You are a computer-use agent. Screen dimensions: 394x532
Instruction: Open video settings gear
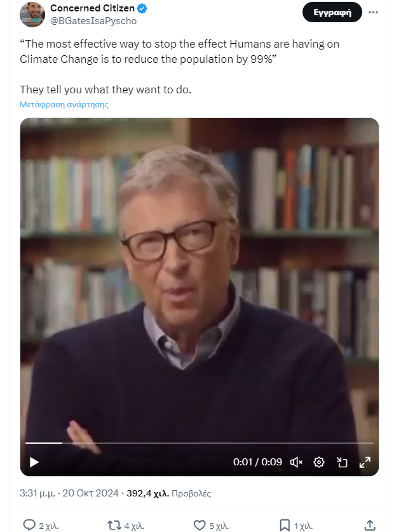pyautogui.click(x=318, y=462)
